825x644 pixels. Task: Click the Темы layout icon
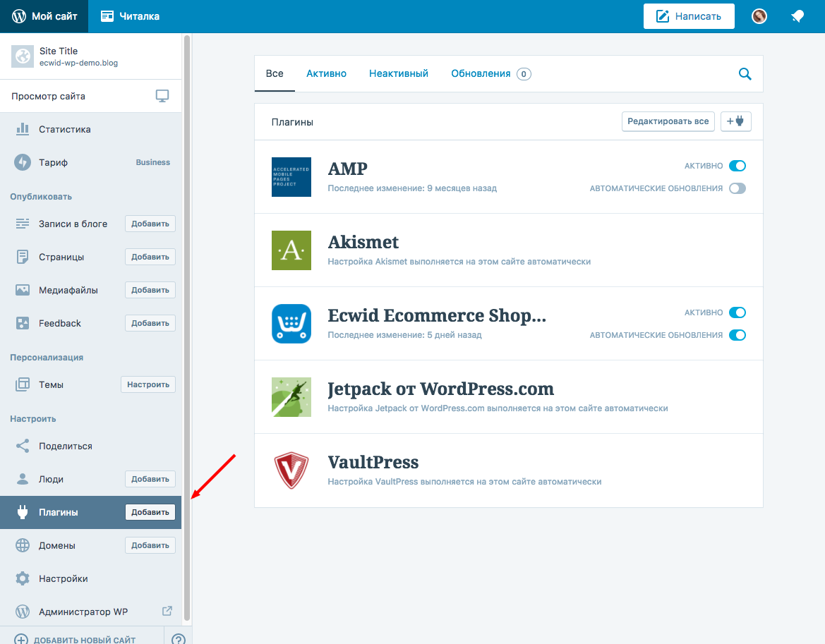click(23, 385)
